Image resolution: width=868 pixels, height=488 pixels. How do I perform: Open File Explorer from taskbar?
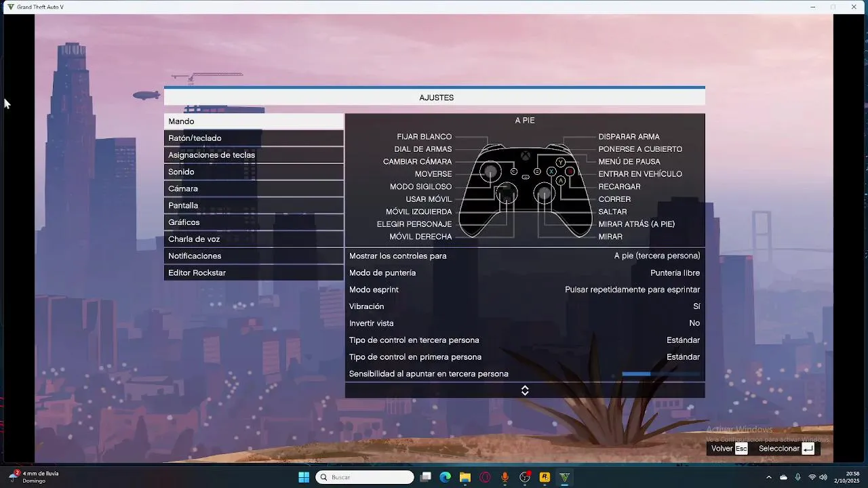(x=465, y=477)
